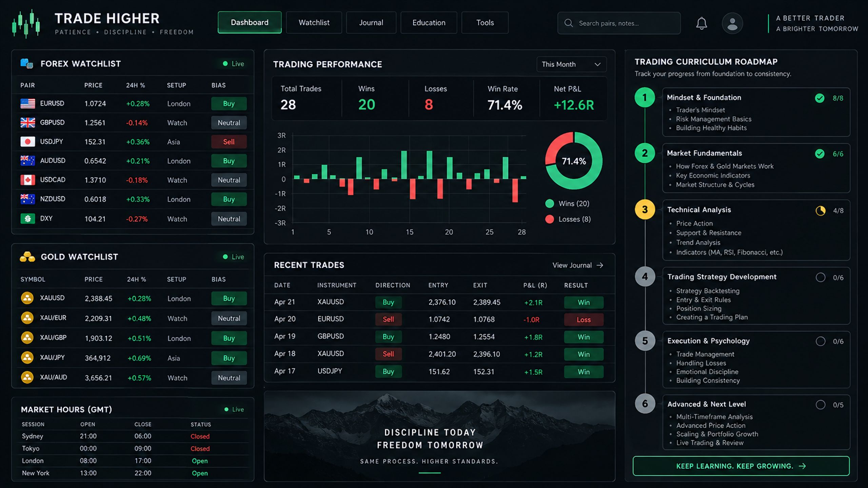Click the USDCAD Canada flag icon

coord(27,180)
